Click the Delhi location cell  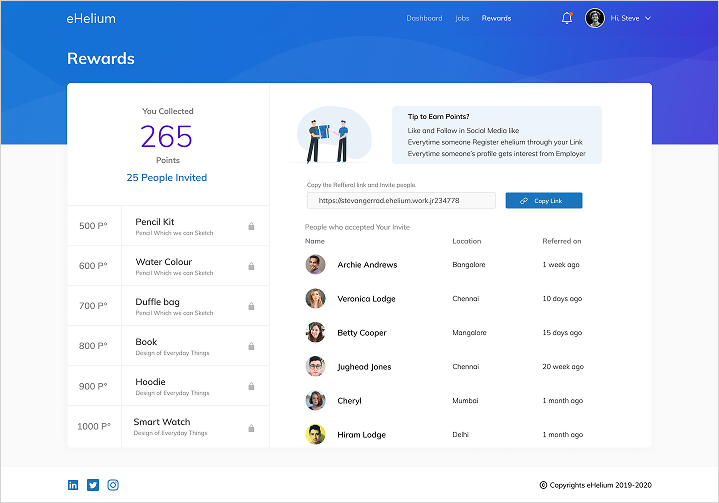(460, 434)
